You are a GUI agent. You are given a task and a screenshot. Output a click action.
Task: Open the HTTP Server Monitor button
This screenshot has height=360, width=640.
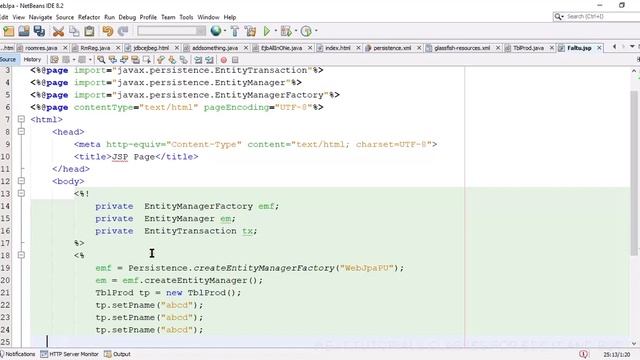[x=69, y=354]
